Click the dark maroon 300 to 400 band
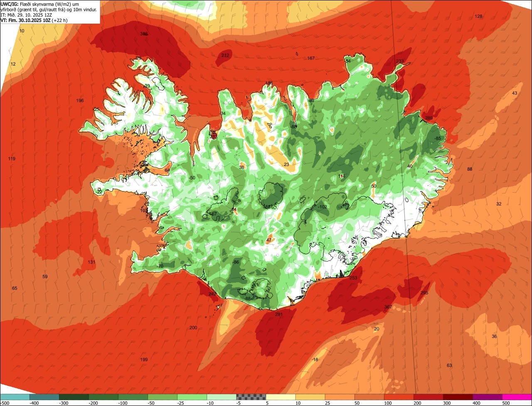The height and width of the screenshot is (406, 532). [458, 397]
